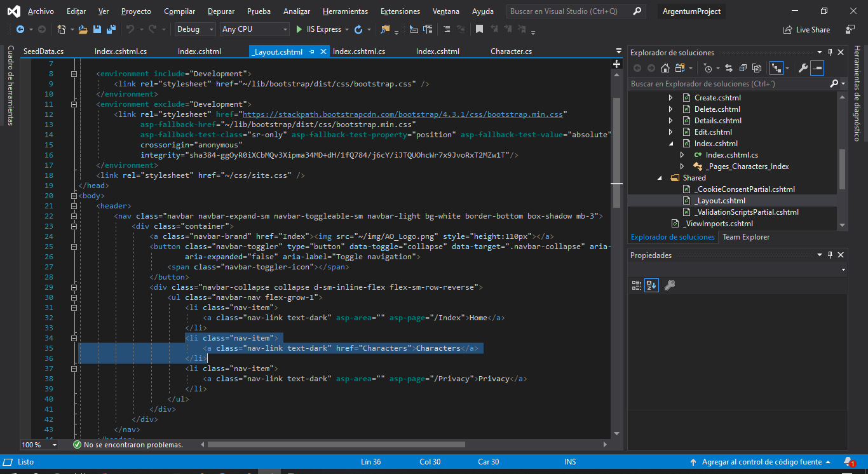Select _CookieConsentPartial.cshtml in the tree
This screenshot has height=474, width=868.
click(x=744, y=189)
